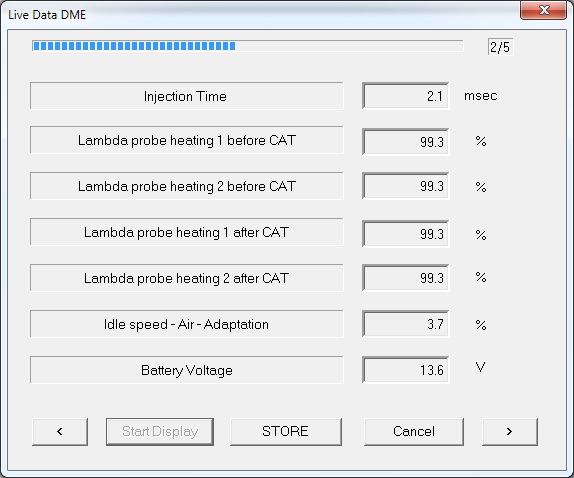Click the Start Display button
Viewport: 574px width, 478px height.
[160, 432]
